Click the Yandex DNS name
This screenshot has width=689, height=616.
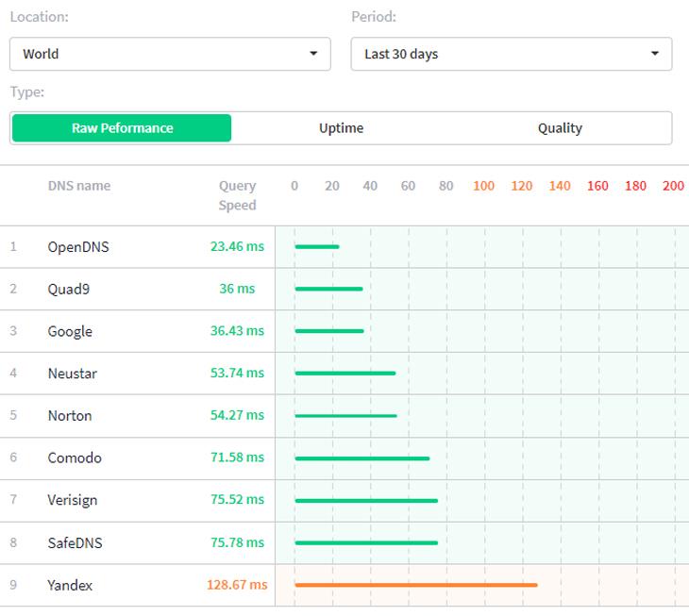(71, 585)
